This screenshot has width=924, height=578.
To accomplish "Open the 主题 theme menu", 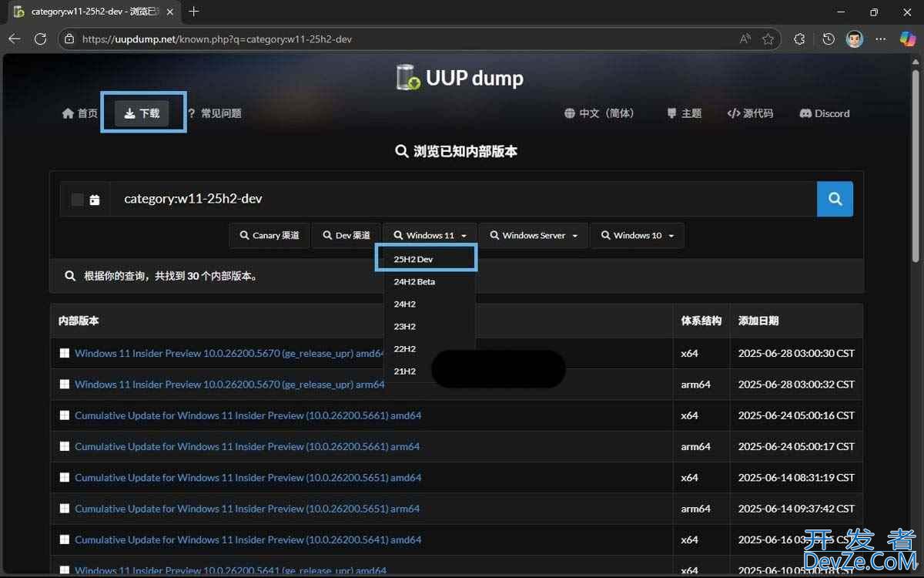I will pyautogui.click(x=684, y=113).
